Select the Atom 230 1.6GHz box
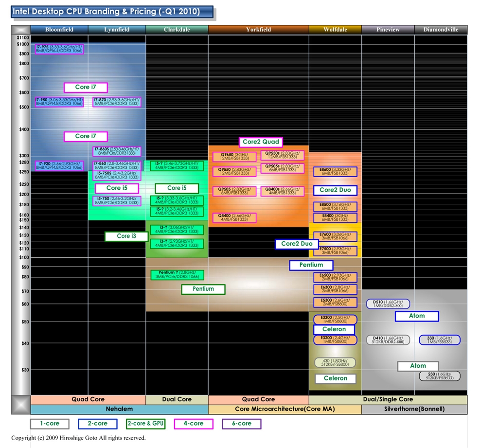Image resolution: width=498 pixels, height=448 pixels. point(440,376)
